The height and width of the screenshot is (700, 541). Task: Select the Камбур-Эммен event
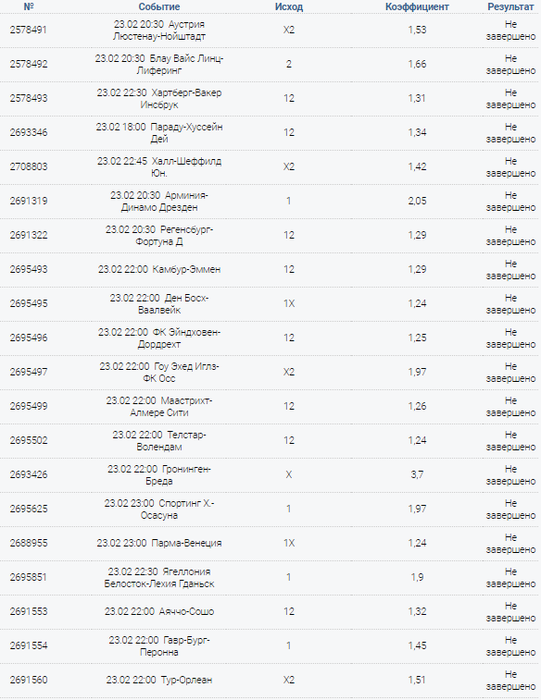[159, 269]
